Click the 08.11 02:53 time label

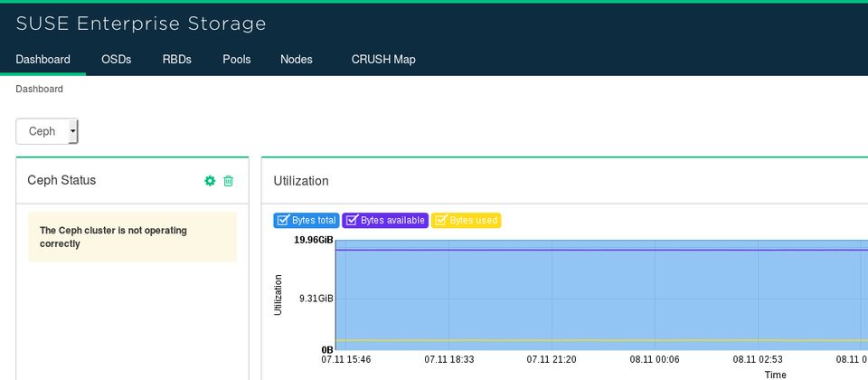(x=758, y=359)
